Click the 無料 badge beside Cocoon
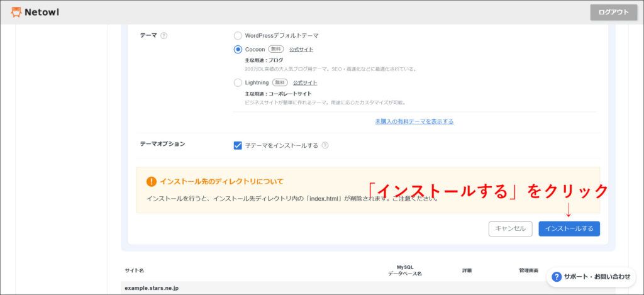644x295 pixels. (x=277, y=49)
